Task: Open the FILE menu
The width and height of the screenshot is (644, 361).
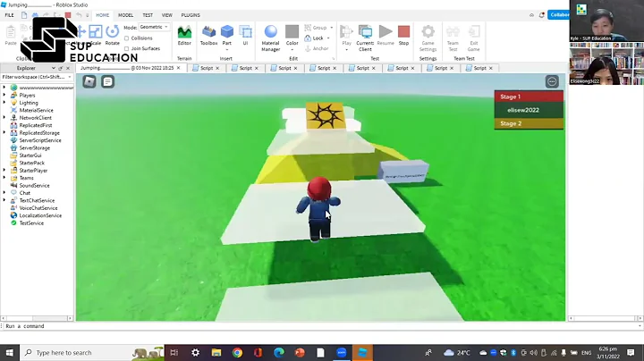Action: [x=9, y=15]
